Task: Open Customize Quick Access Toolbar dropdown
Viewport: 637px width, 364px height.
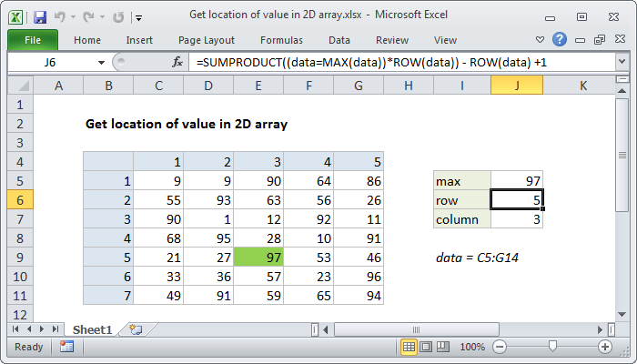Action: click(137, 16)
